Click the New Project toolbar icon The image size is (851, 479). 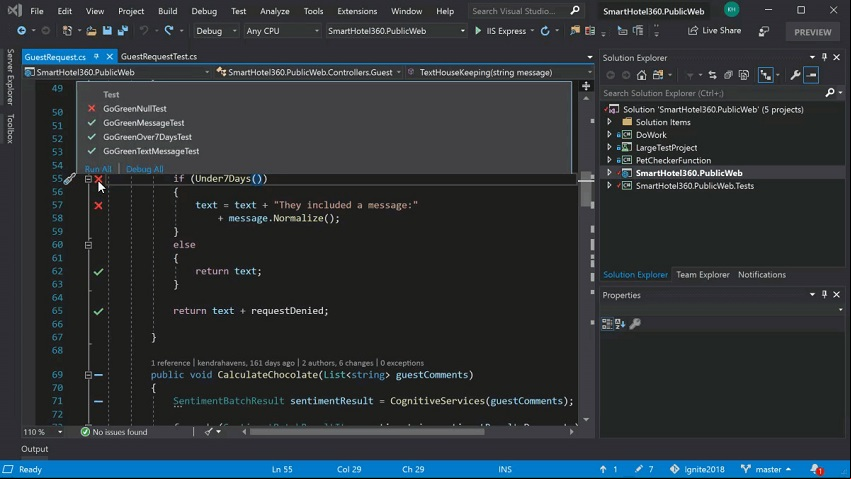(x=67, y=31)
